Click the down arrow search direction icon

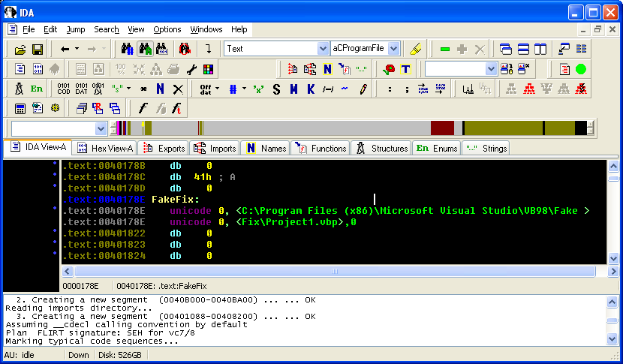click(208, 49)
